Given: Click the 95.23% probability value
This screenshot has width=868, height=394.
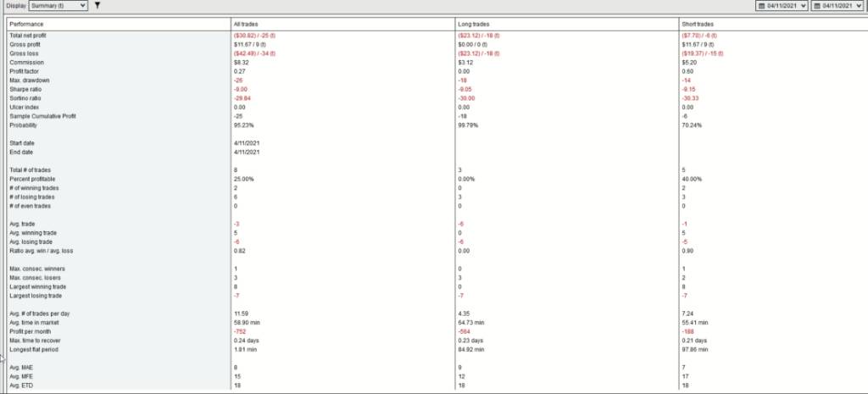Looking at the screenshot, I should pyautogui.click(x=243, y=125).
